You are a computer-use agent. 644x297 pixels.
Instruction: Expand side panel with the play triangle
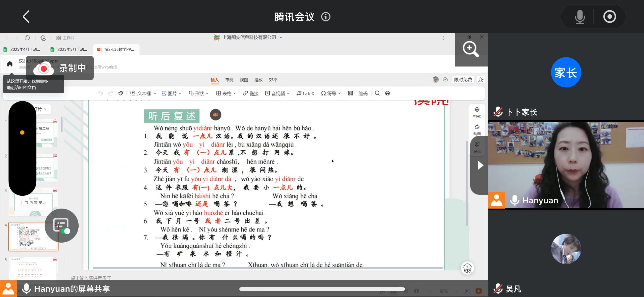point(480,166)
